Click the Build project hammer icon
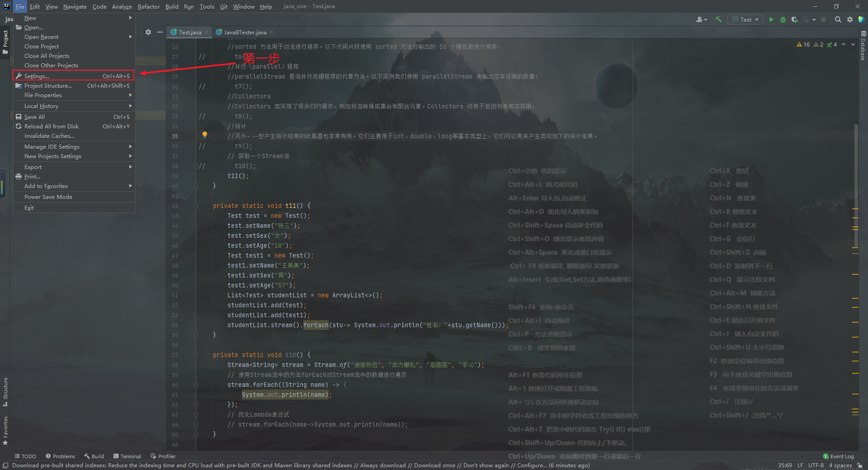The image size is (868, 470). [x=718, y=19]
